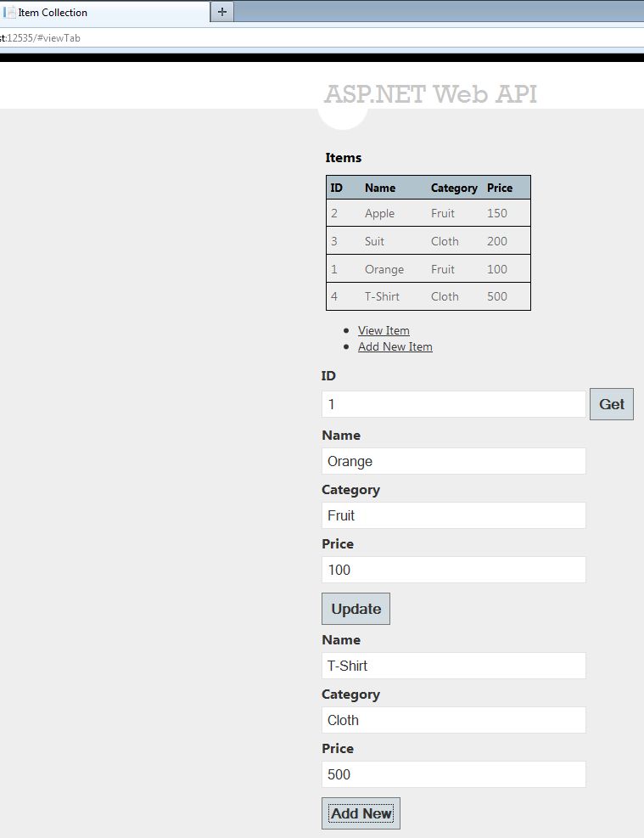644x838 pixels.
Task: Focus the ID input field containing 1
Action: [453, 404]
